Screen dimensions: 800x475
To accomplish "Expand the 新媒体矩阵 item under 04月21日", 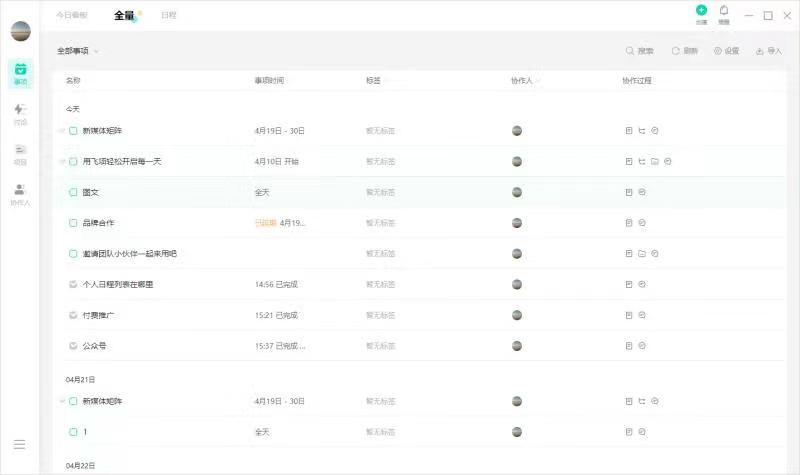I will (62, 401).
